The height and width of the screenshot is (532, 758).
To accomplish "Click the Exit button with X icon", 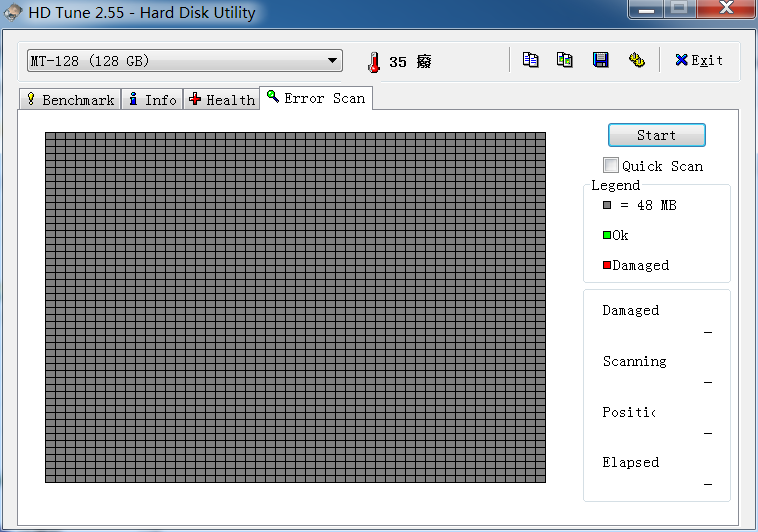I will (x=699, y=60).
